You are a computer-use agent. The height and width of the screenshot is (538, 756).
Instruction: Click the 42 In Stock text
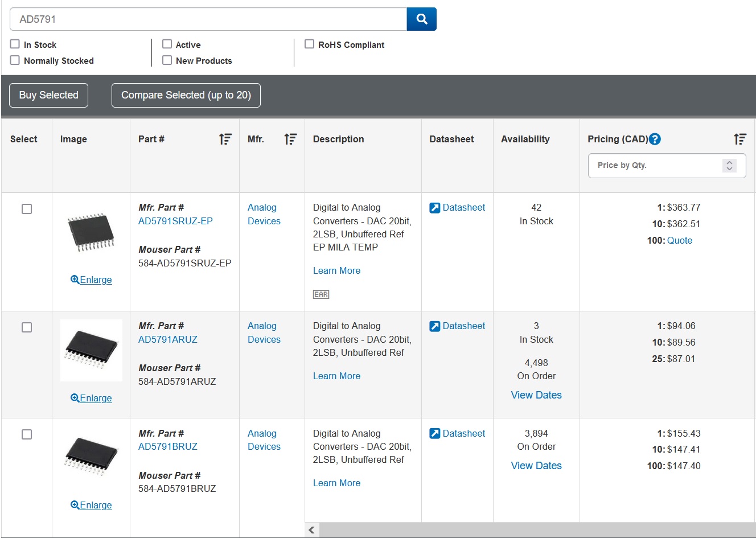click(x=536, y=214)
